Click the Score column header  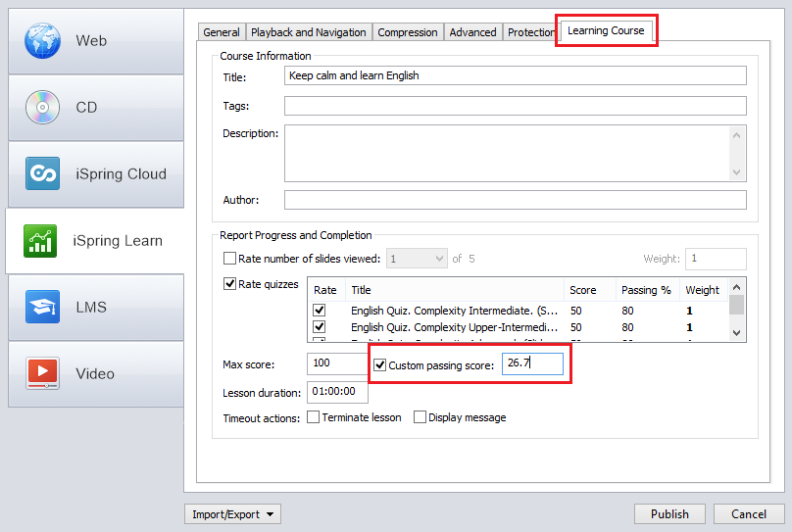point(590,290)
